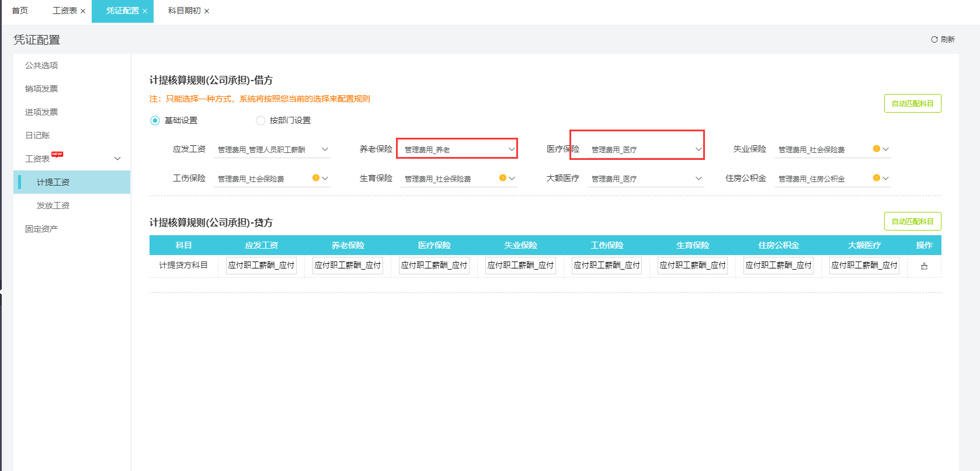Switch to the 首页 tab
Viewport: 980px width, 471px height.
point(20,11)
